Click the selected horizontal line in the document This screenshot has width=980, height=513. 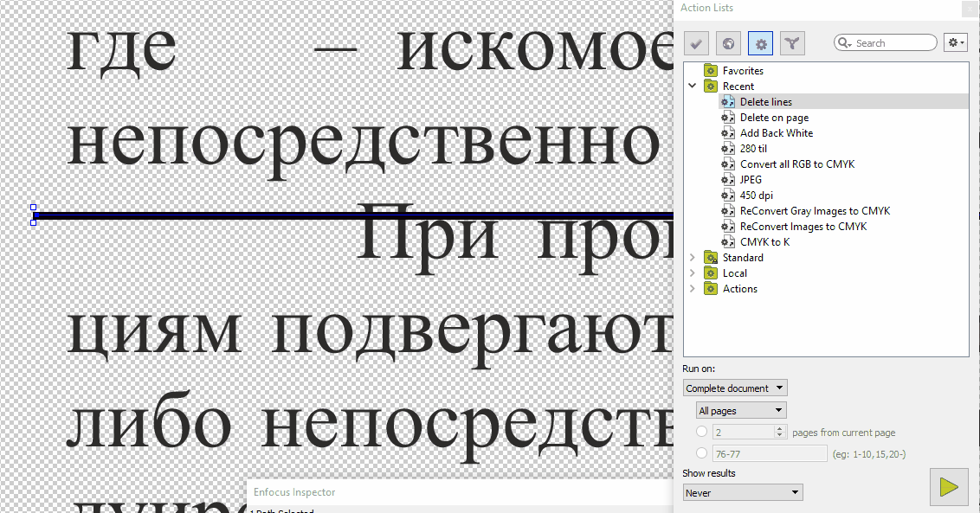pos(354,216)
